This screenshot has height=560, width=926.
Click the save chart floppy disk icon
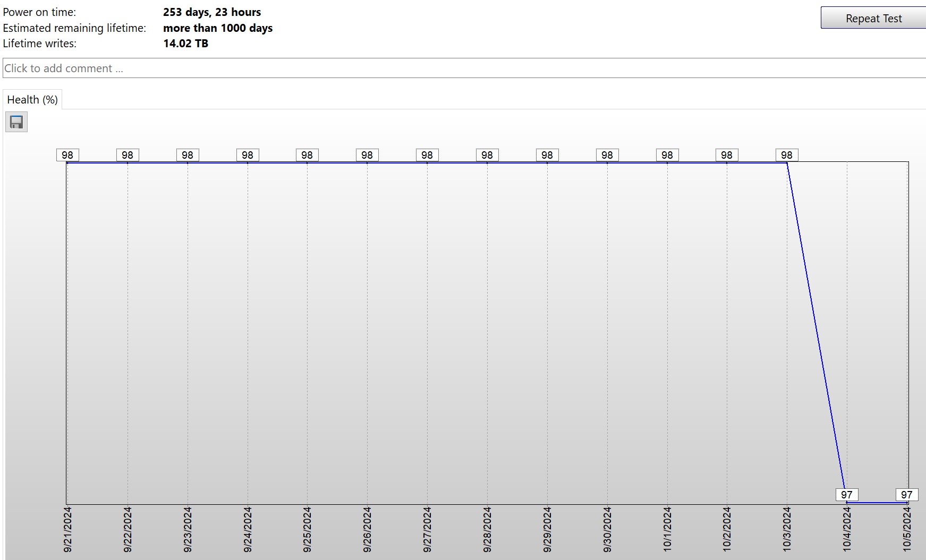click(16, 122)
